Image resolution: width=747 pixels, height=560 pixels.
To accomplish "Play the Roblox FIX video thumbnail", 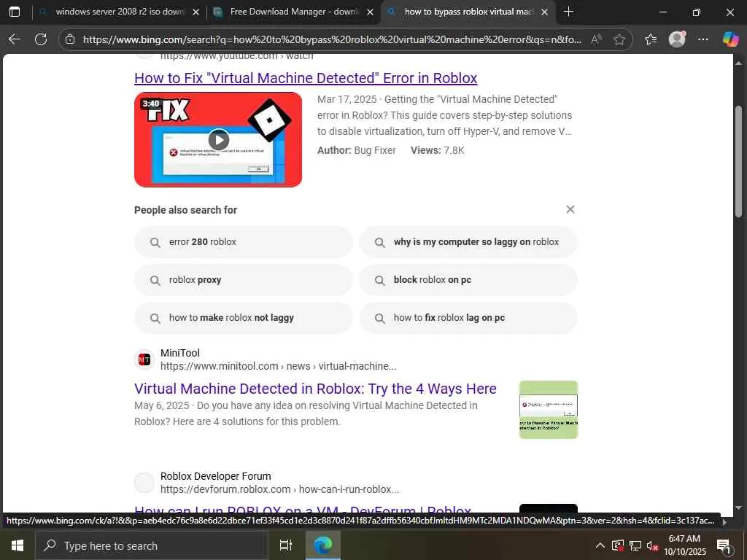I will tap(218, 139).
